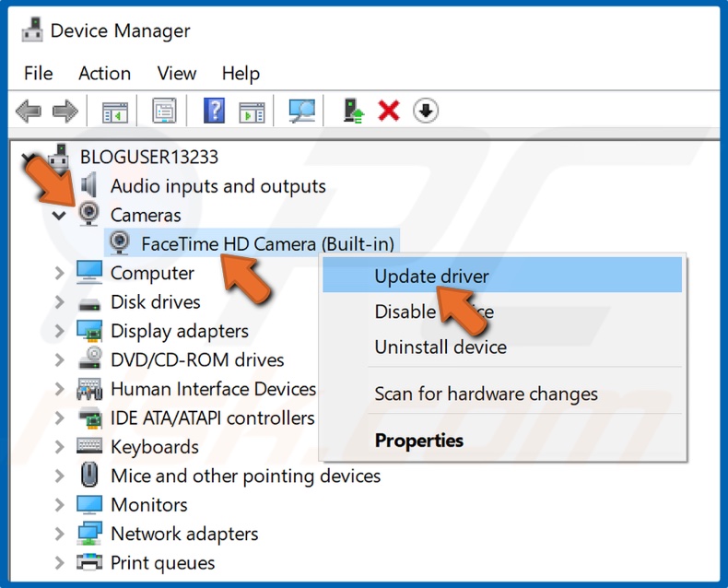Viewport: 728px width, 588px height.
Task: Expand the IDE ATA/ATAPI controllers category
Action: pyautogui.click(x=59, y=418)
